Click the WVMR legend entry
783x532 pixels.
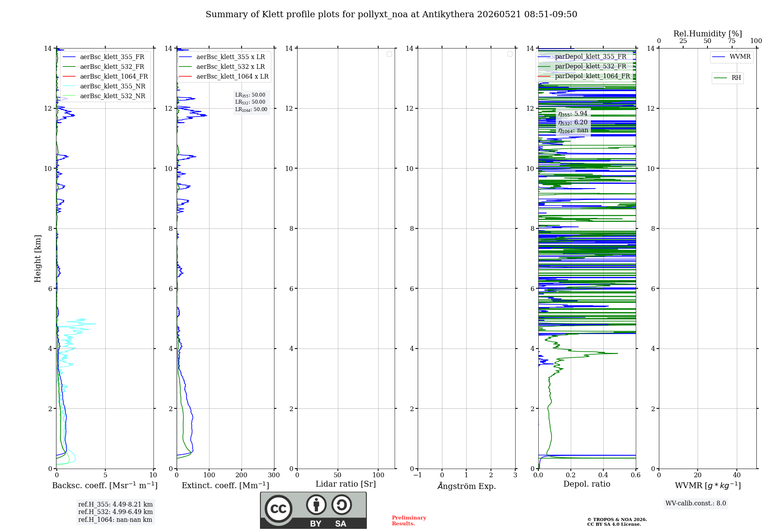pyautogui.click(x=731, y=57)
